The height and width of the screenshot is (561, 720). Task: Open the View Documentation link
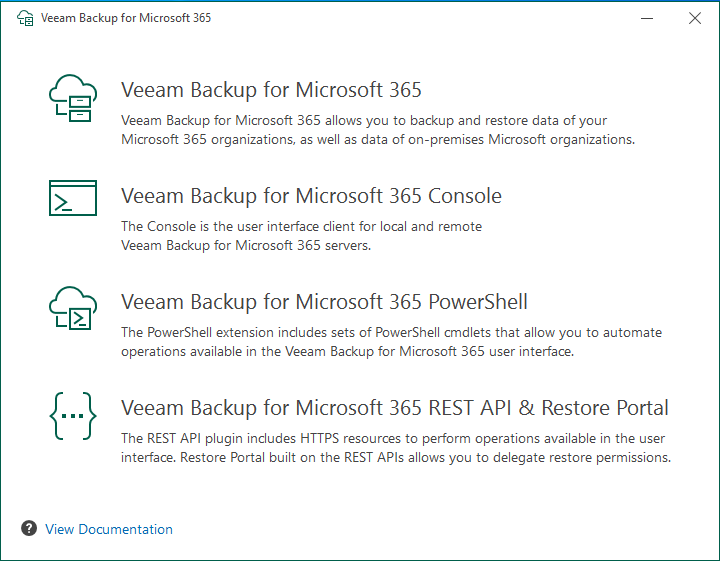click(109, 529)
